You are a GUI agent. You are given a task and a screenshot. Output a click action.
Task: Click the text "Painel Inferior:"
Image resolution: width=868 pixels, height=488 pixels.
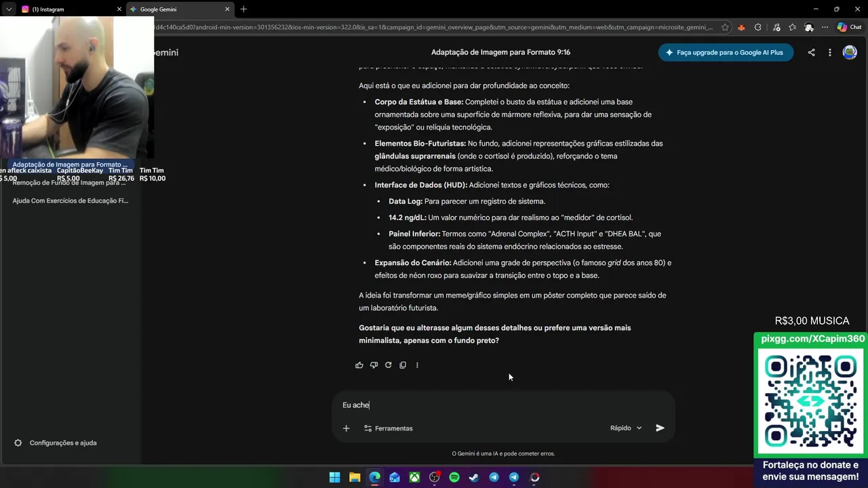(x=414, y=234)
